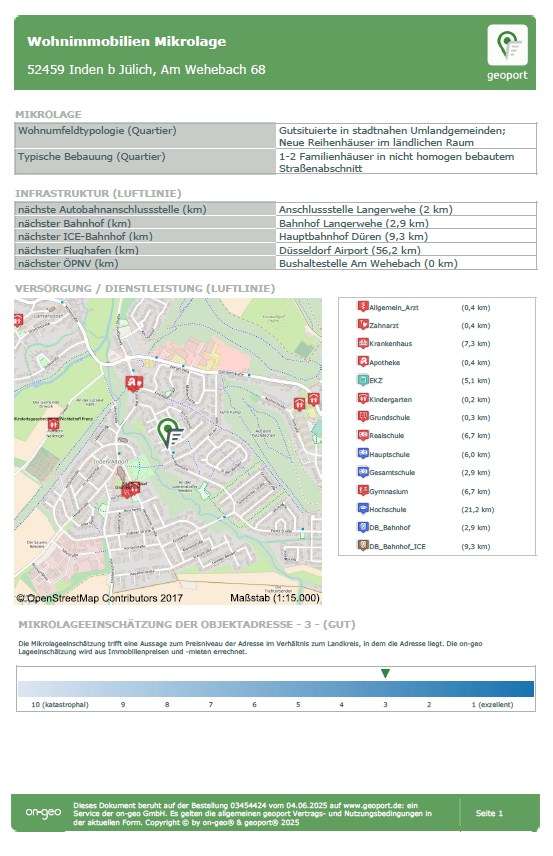Click the Apotheke legend icon

click(x=363, y=361)
